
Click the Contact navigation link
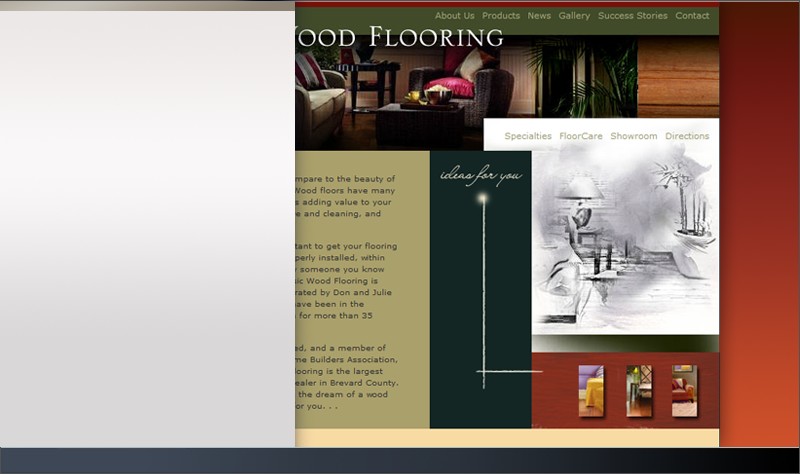[x=692, y=16]
